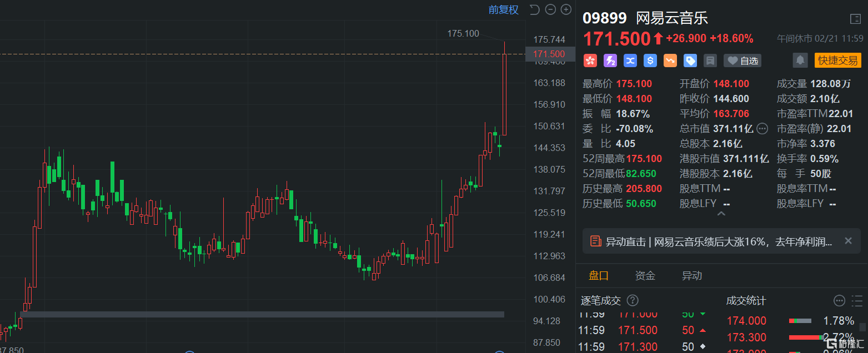
Task: Open the 逐笔成交 help question icon
Action: pos(632,300)
